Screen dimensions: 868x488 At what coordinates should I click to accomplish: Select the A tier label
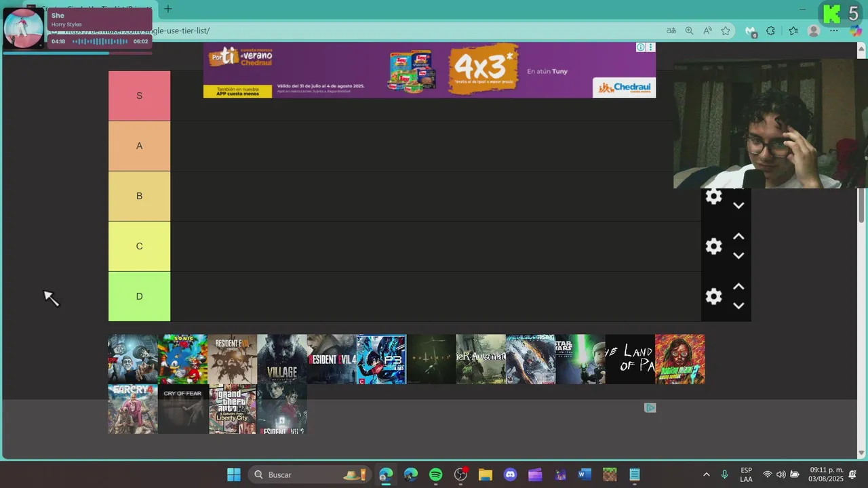point(139,146)
